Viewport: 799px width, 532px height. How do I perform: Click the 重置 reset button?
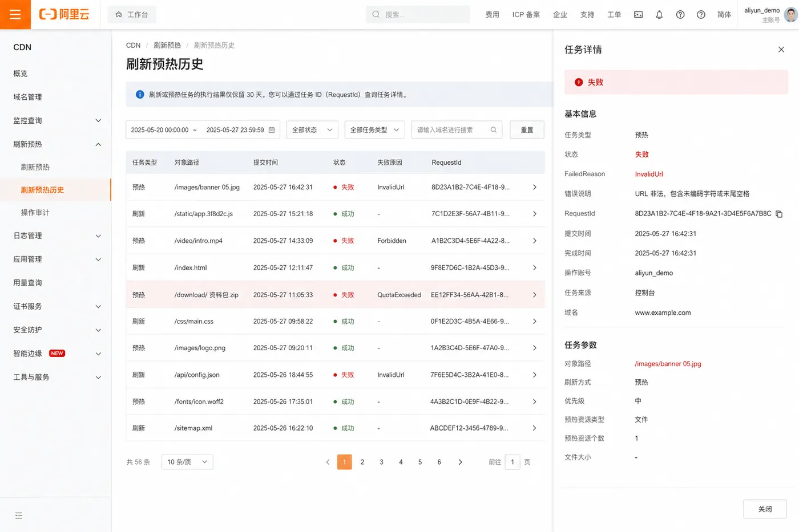[527, 130]
